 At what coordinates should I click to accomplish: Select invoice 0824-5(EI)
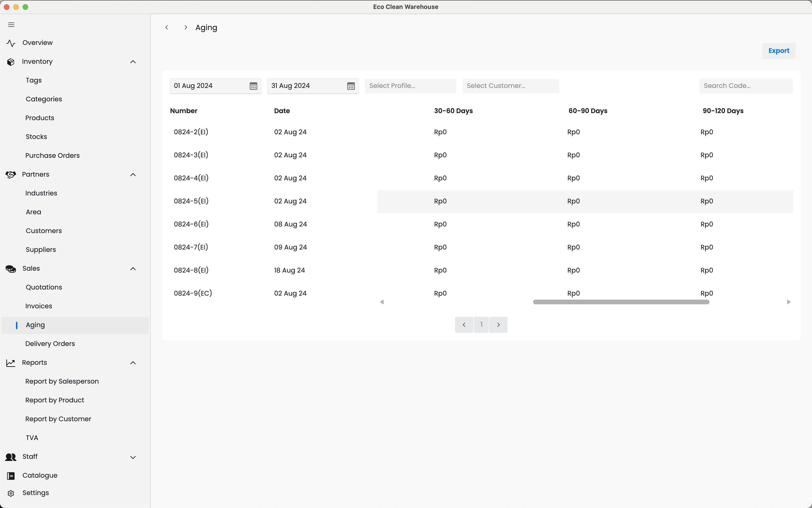pyautogui.click(x=191, y=201)
